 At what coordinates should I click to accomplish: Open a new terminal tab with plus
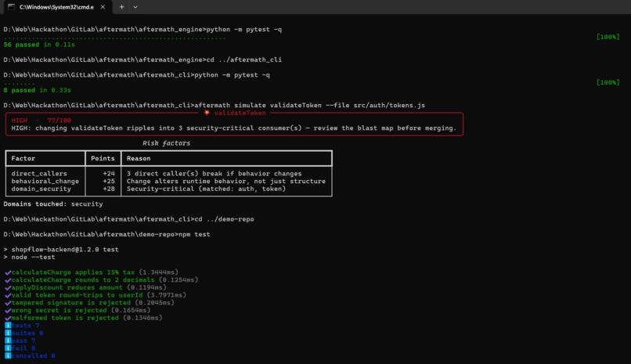(121, 7)
